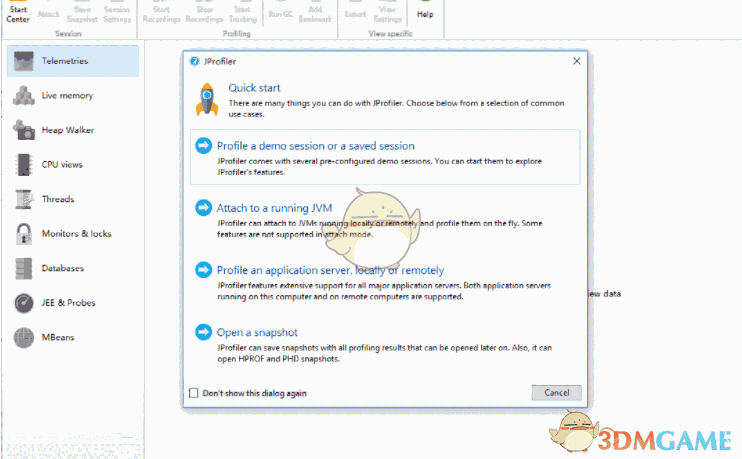Open the Monitors & locks padlock icon
Viewport: 742px width, 459px height.
[x=23, y=234]
